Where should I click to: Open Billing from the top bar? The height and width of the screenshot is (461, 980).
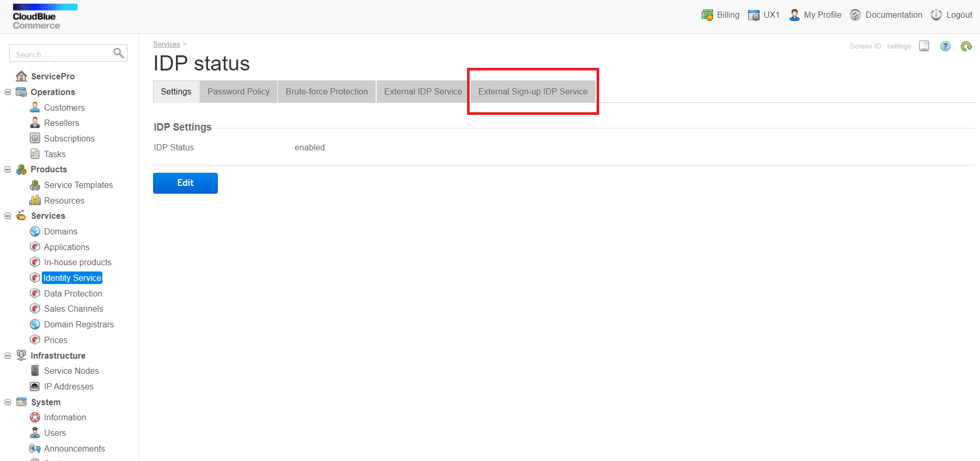[x=720, y=15]
